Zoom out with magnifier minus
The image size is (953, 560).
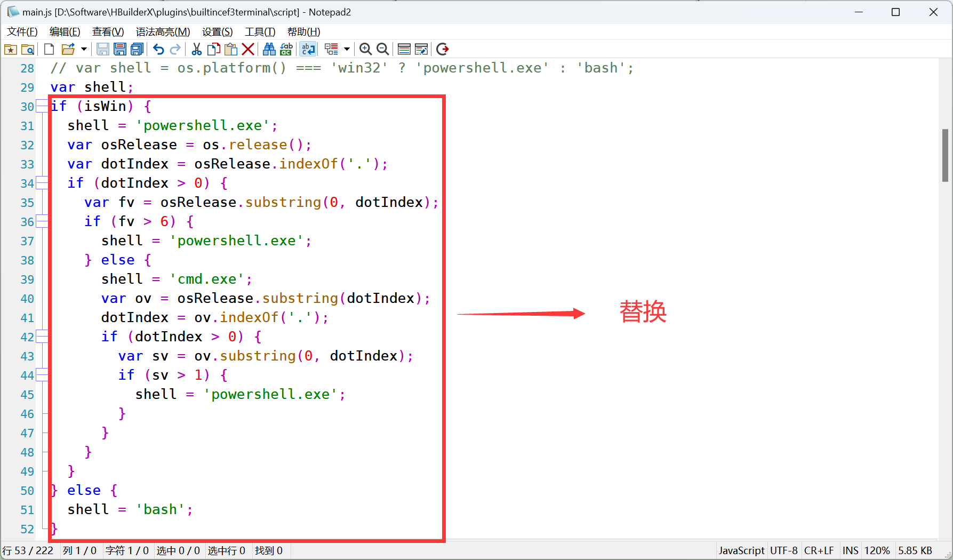tap(382, 50)
